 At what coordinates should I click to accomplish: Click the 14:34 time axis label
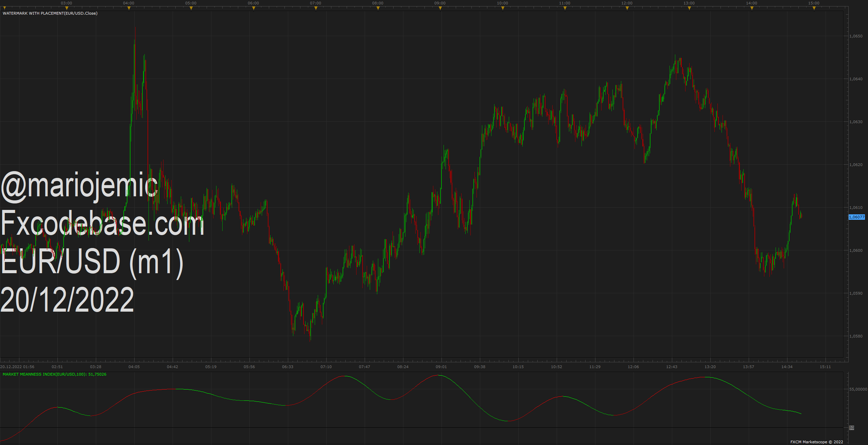tap(787, 367)
